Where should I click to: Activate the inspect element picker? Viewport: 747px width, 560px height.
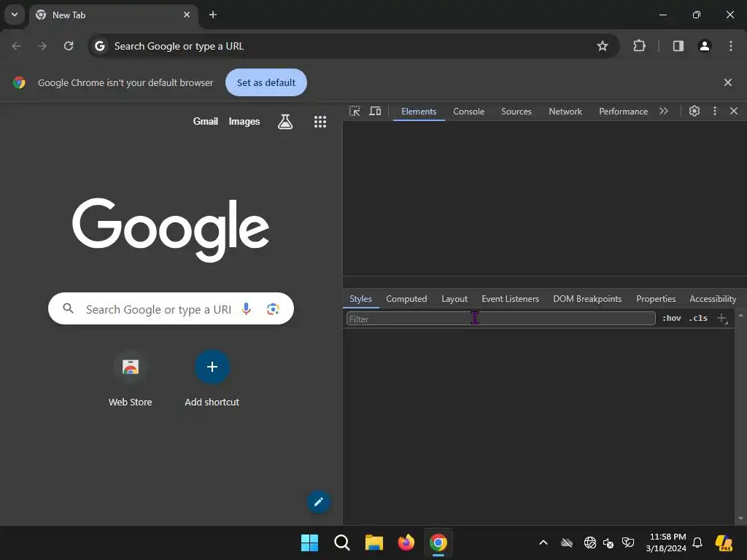[x=355, y=111]
